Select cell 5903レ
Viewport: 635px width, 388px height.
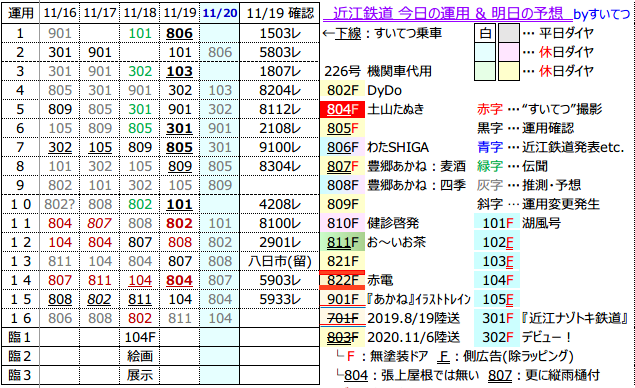(x=280, y=280)
